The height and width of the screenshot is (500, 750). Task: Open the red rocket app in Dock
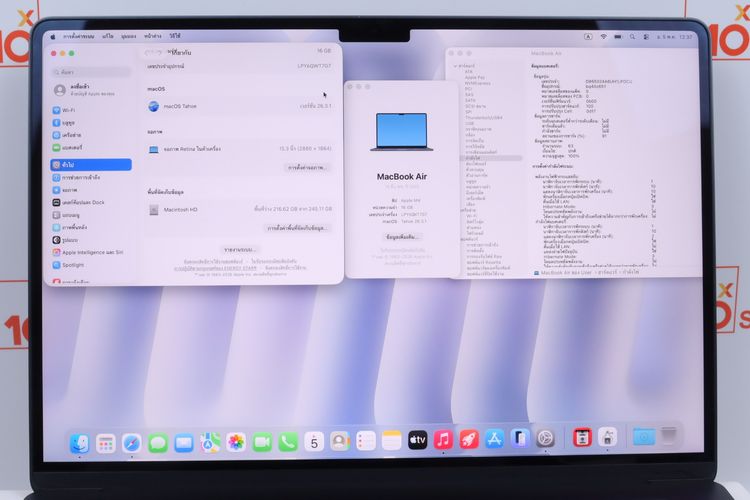coord(469,439)
